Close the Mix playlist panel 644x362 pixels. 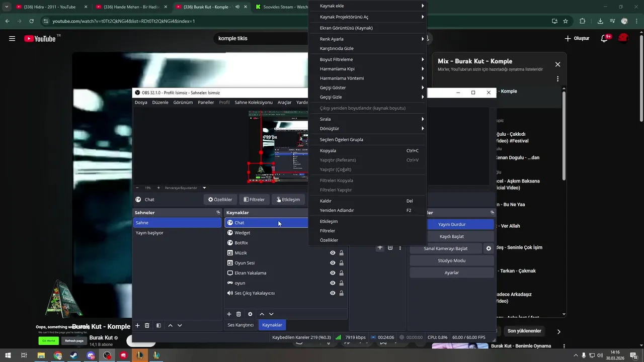tap(557, 64)
